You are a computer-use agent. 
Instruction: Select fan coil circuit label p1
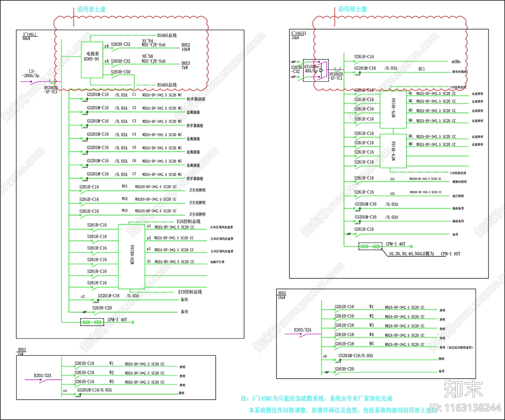tap(149, 226)
